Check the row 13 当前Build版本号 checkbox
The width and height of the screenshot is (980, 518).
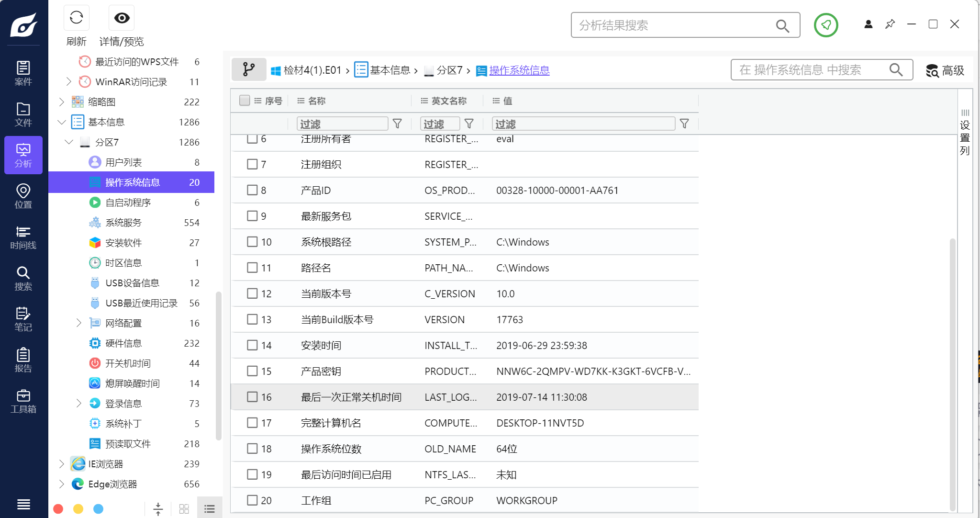(x=252, y=319)
